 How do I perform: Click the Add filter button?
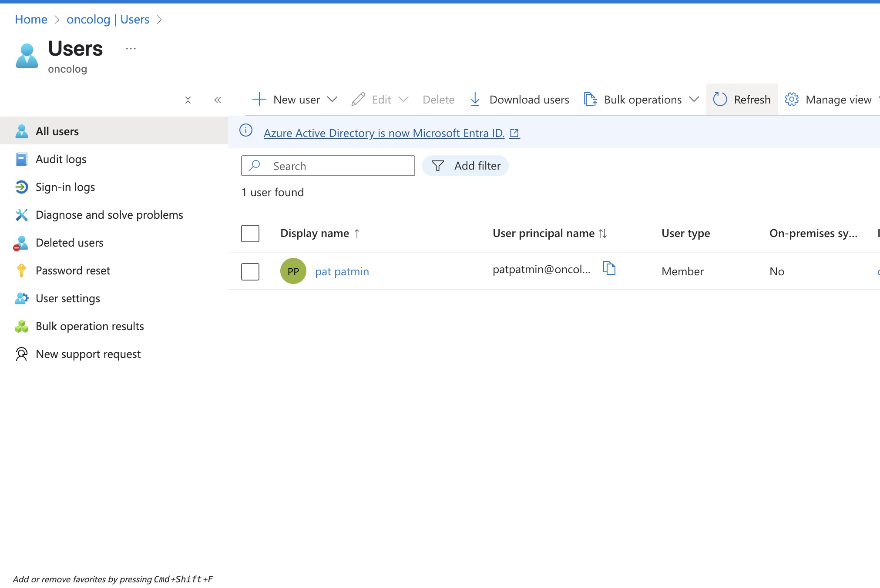465,166
